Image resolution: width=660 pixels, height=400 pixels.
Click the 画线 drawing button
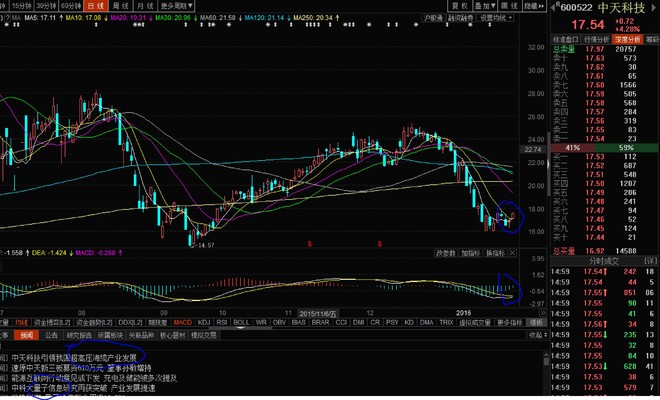coord(509,6)
